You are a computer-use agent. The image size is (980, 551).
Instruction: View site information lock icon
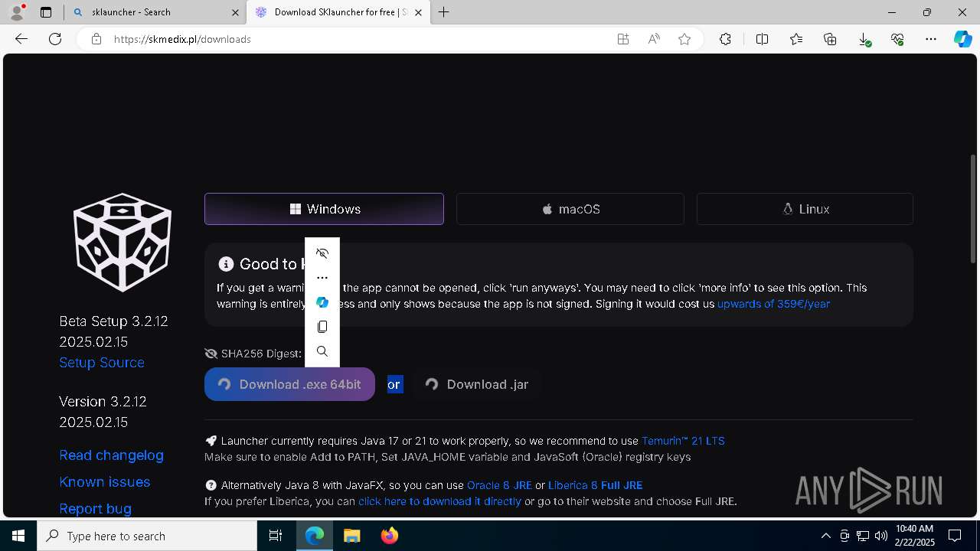(x=96, y=39)
